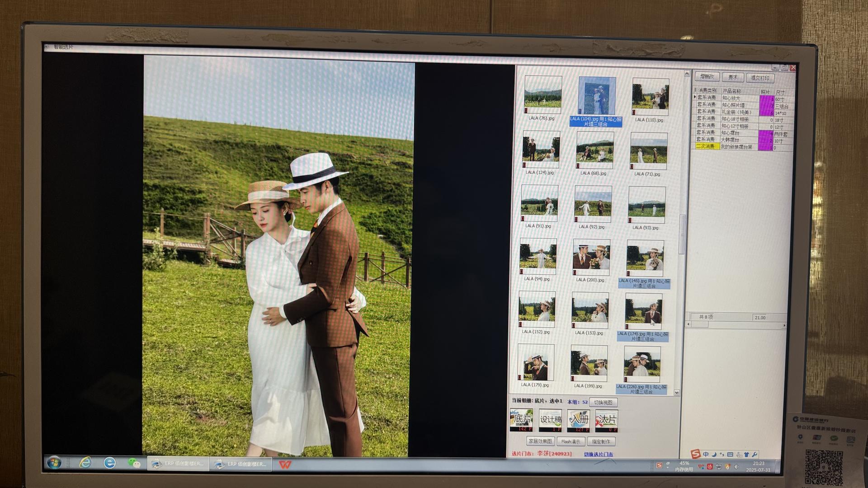Viewport: 868px width, 488px height.
Task: Click thumbnail list scroll-up arrow
Action: [x=687, y=74]
